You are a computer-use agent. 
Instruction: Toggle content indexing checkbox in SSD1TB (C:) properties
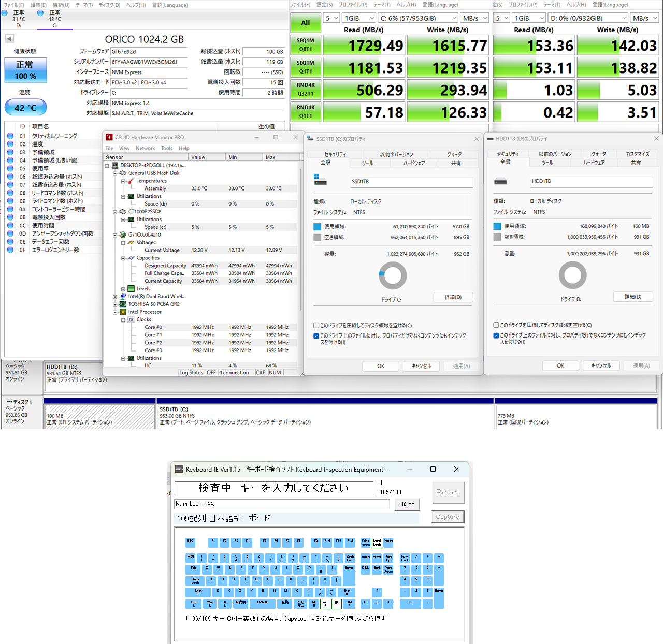tap(316, 336)
